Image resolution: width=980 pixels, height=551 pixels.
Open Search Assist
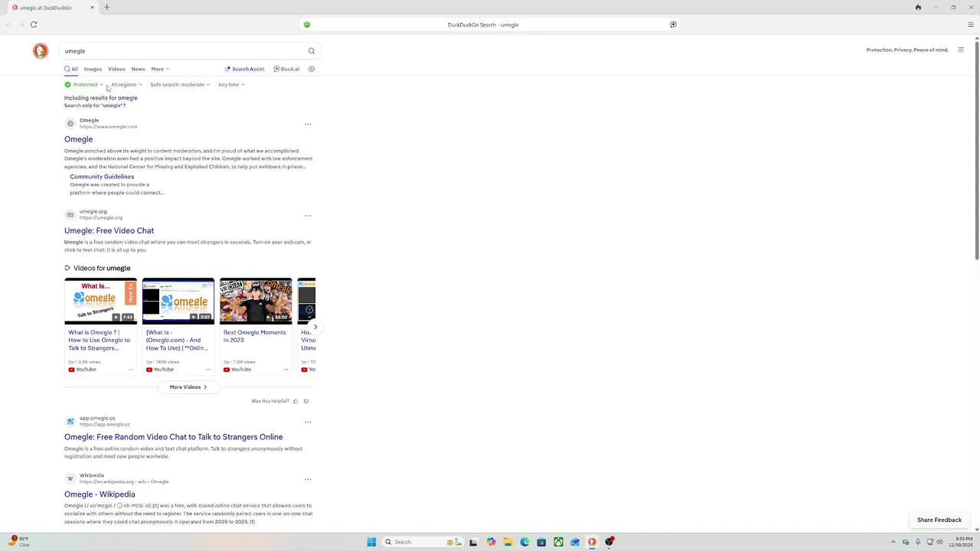click(244, 69)
